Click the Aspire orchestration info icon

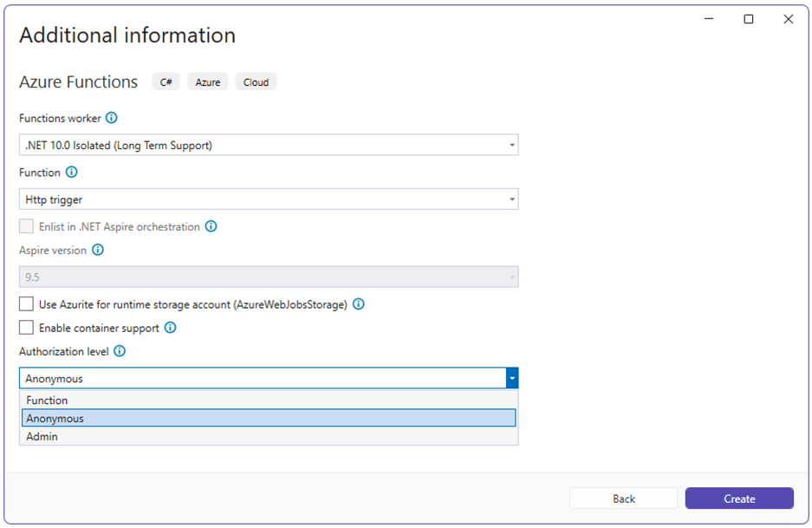(211, 226)
